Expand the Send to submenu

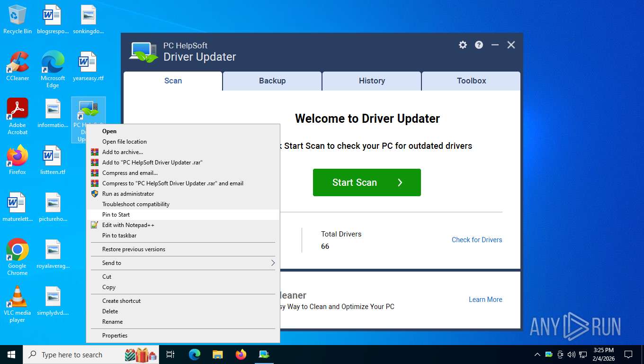point(183,263)
